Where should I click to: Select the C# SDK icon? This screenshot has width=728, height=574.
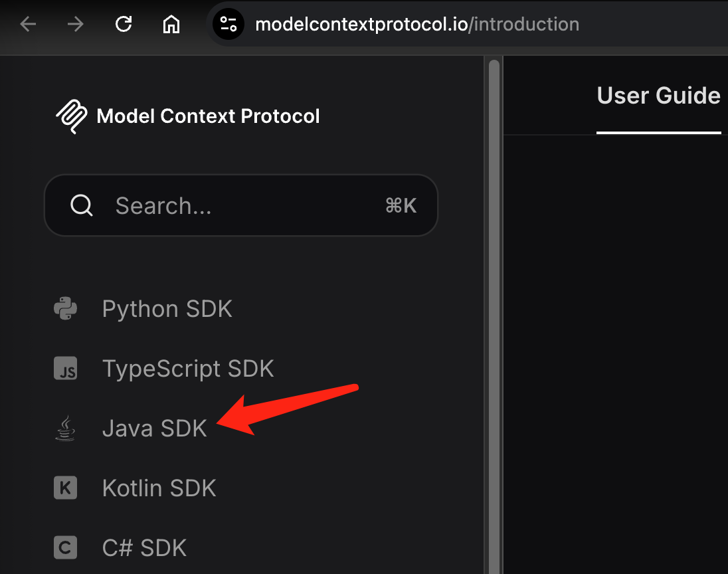(x=65, y=547)
